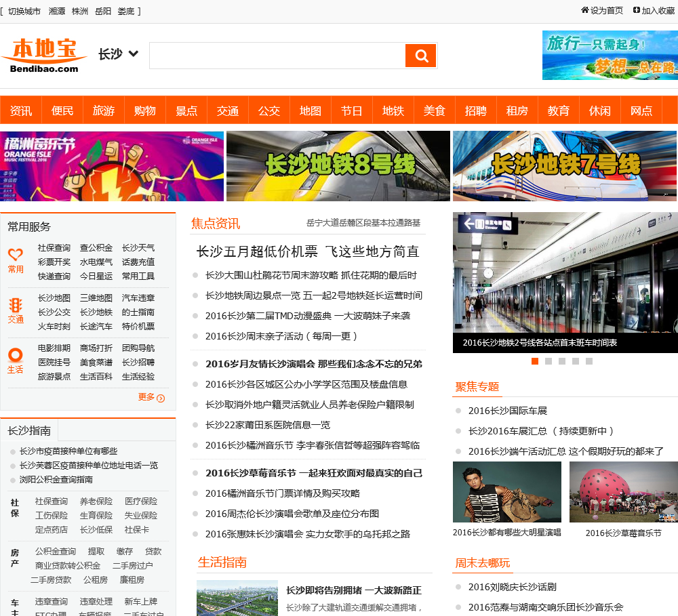
Task: Open the subway station carousel image
Action: (x=565, y=272)
